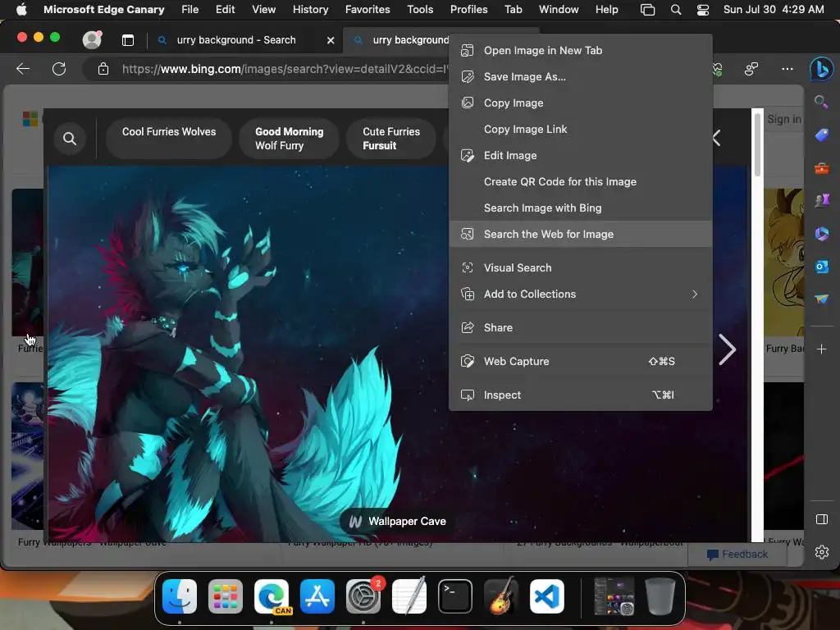The image size is (840, 630).
Task: Click the site lock icon
Action: click(103, 69)
